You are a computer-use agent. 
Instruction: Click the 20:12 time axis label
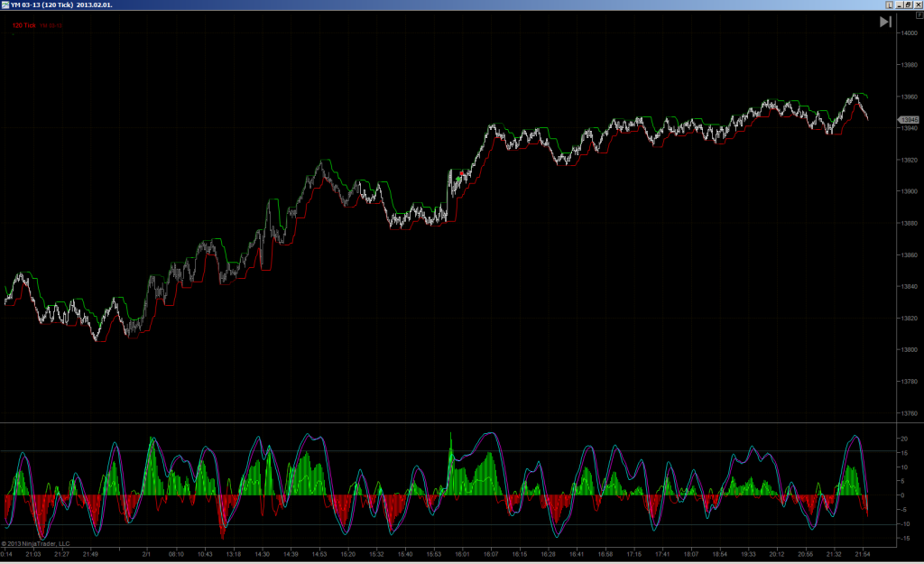[x=777, y=554]
